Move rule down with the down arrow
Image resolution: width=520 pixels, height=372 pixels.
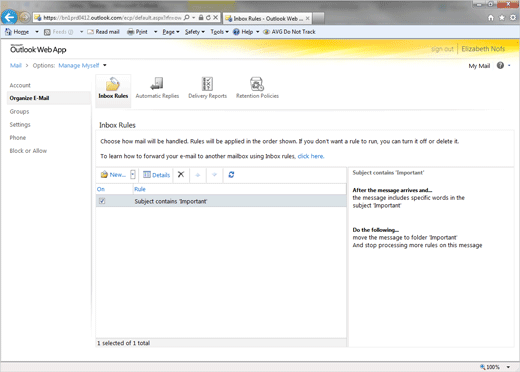pyautogui.click(x=214, y=175)
